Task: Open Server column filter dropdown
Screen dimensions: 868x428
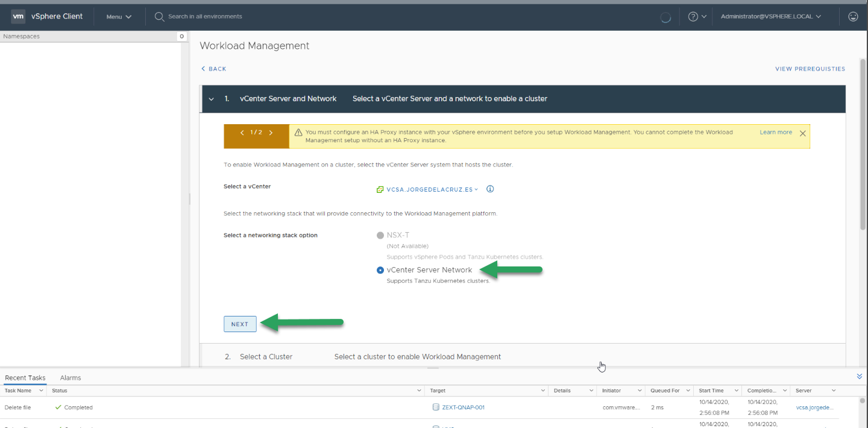Action: pos(833,391)
